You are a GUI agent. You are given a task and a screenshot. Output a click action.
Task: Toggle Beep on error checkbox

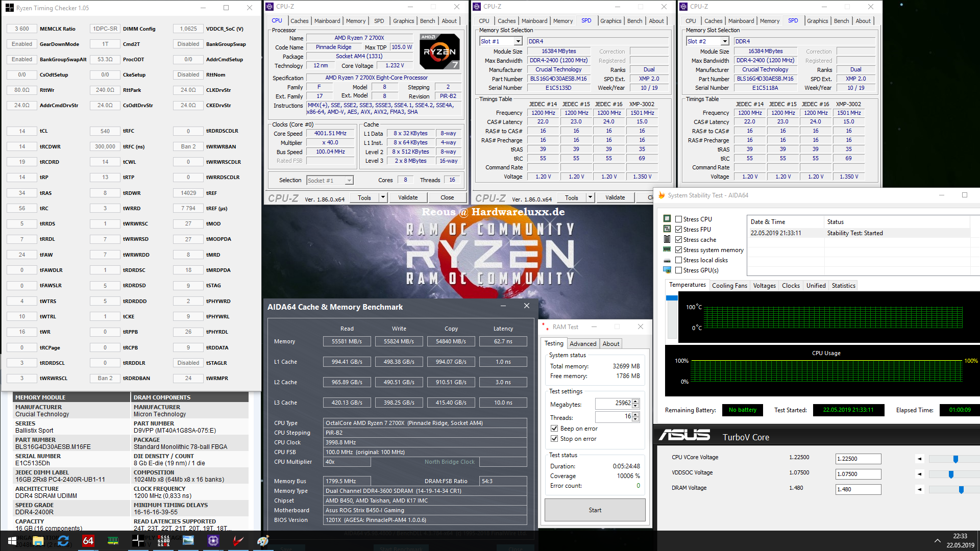(x=554, y=429)
